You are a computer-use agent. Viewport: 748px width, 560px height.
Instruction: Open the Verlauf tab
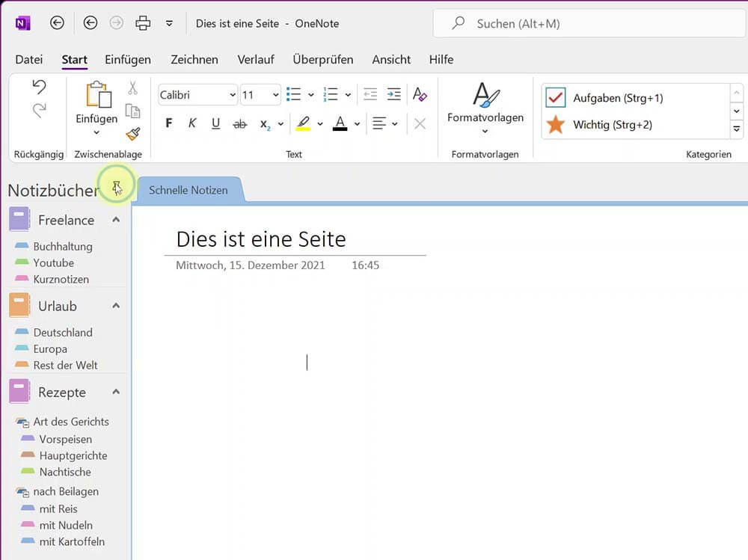pyautogui.click(x=256, y=60)
